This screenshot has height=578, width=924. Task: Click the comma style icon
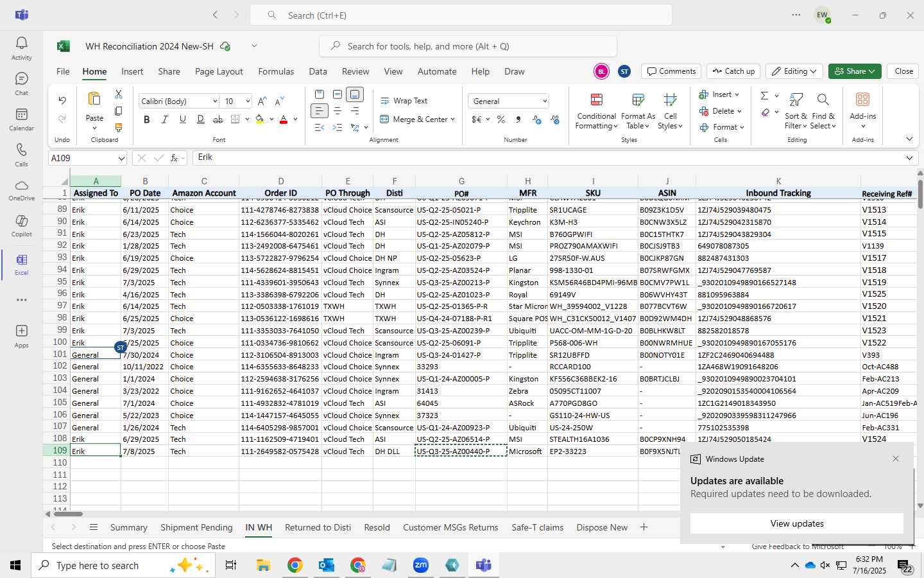(x=518, y=119)
